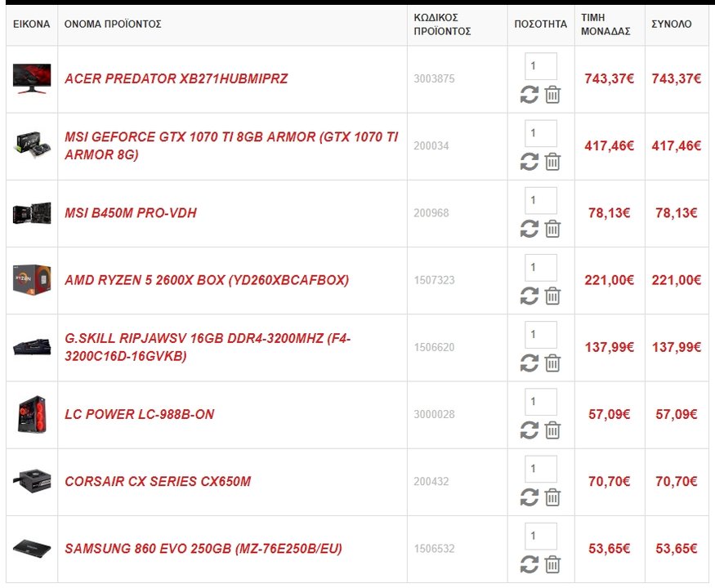Open the SAMSUNG 860 EVO 250GB product page
715x588 pixels.
(203, 548)
